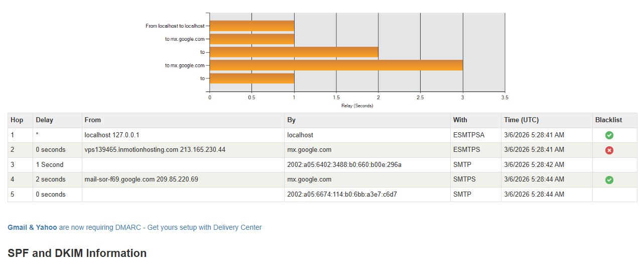Screen dimensions: 644x267
Task: Open the Gmail & Yahoo DMARC link
Action: coord(32,227)
